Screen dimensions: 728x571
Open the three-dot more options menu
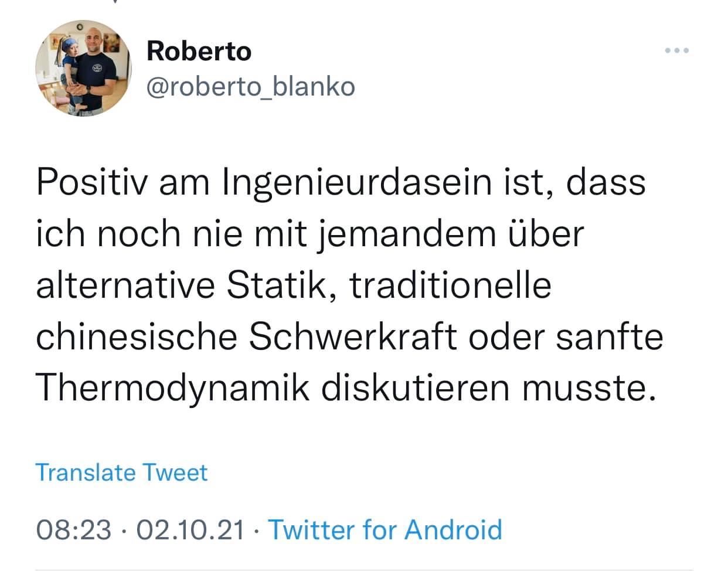click(x=677, y=51)
